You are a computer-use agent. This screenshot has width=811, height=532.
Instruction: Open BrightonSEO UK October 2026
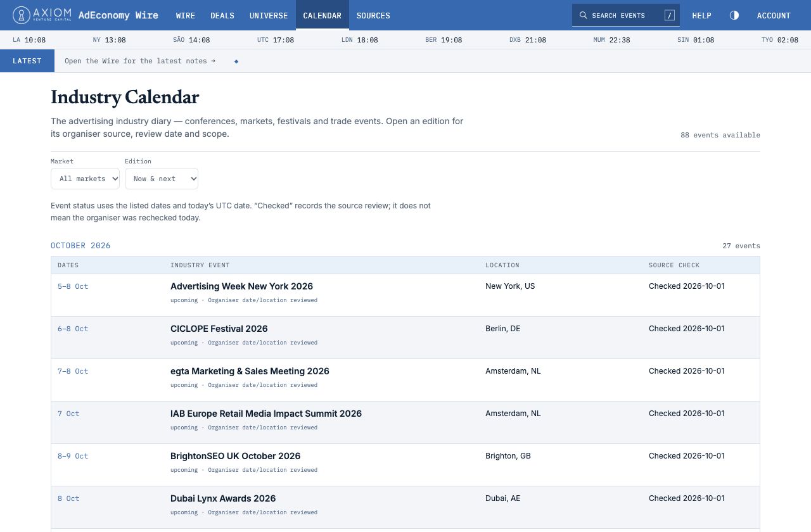[x=235, y=456]
